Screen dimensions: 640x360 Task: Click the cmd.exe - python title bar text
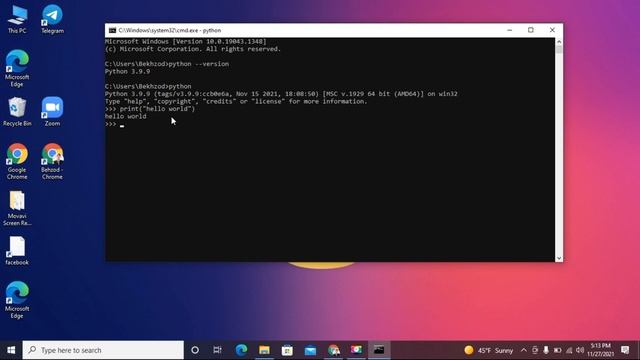[x=170, y=30]
